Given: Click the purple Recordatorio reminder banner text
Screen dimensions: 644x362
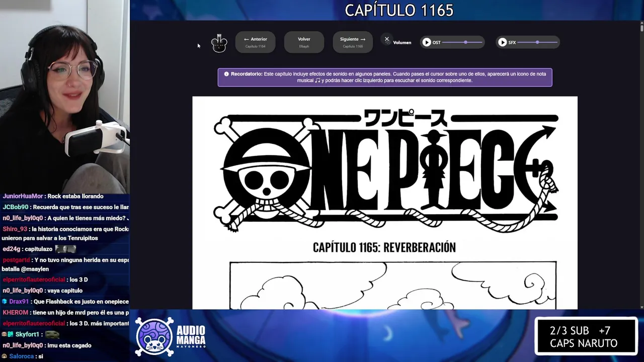Looking at the screenshot, I should (x=385, y=77).
